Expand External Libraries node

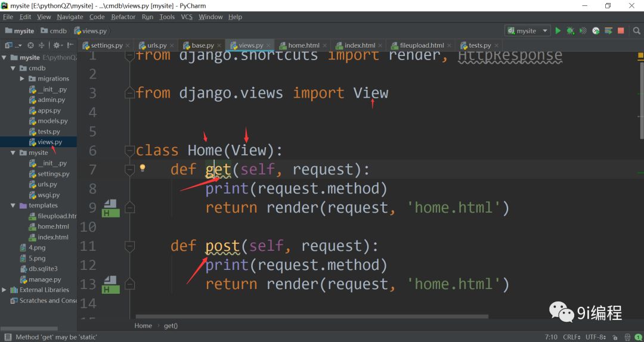pos(4,290)
